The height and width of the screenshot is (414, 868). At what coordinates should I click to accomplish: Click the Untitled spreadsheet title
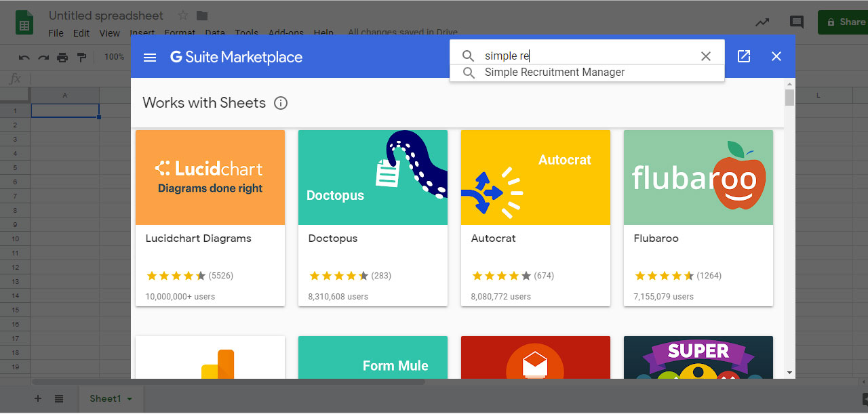tap(106, 16)
